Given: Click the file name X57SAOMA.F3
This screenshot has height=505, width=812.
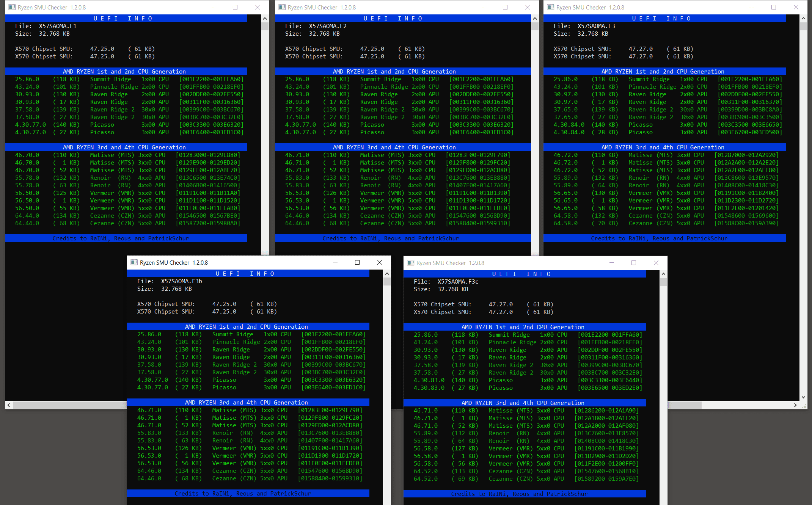Looking at the screenshot, I should 596,26.
